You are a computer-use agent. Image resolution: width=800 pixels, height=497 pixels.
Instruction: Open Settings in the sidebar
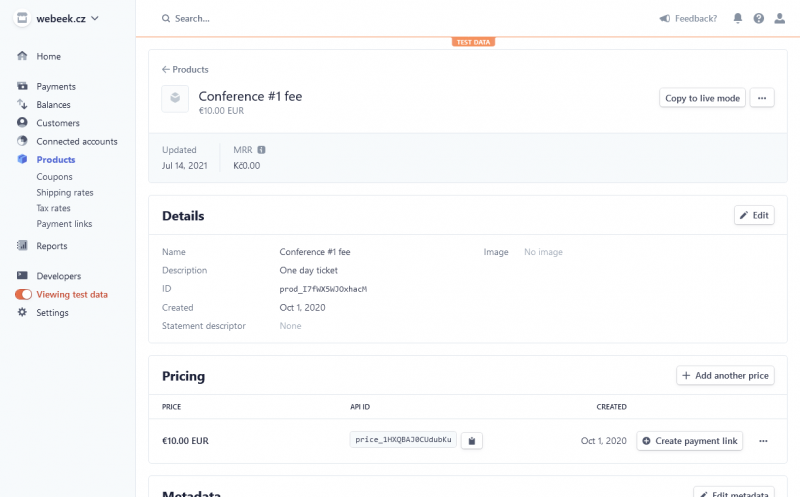coord(52,313)
